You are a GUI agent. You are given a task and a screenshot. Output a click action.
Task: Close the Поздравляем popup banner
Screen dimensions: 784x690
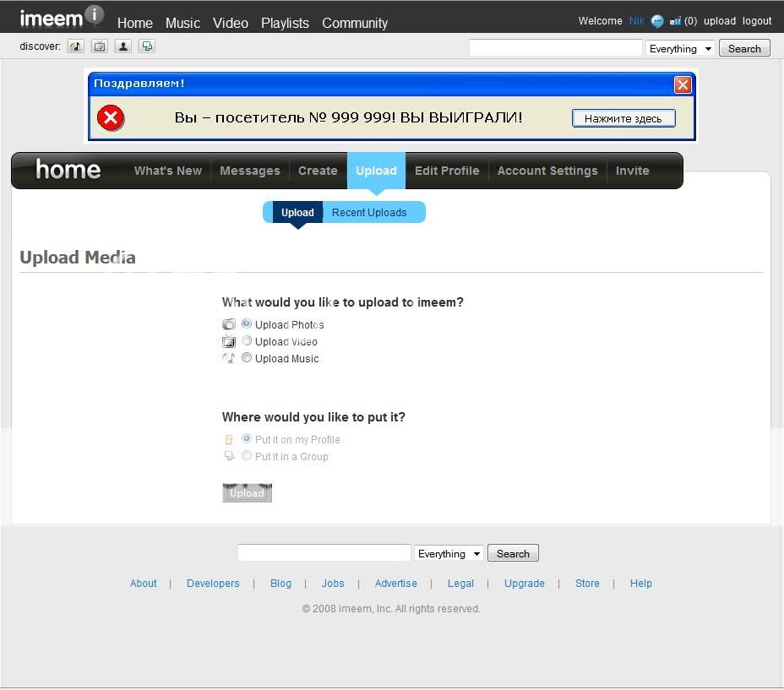click(683, 84)
